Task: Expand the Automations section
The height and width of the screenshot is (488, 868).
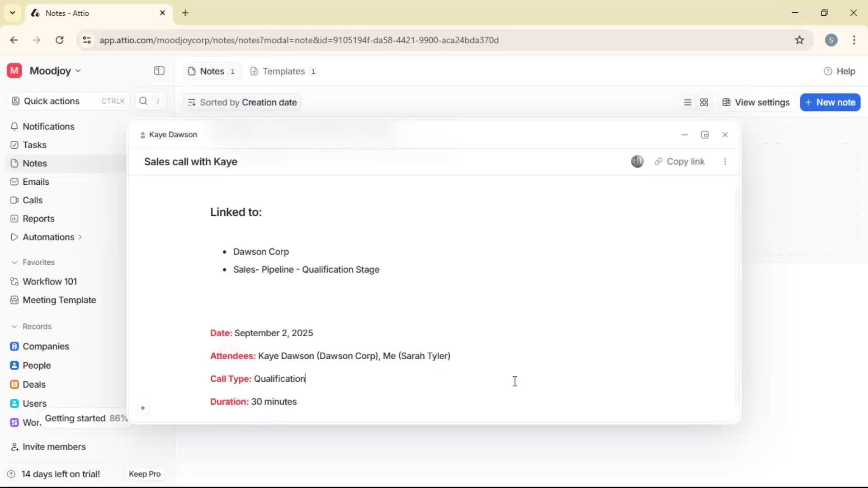Action: (80, 237)
